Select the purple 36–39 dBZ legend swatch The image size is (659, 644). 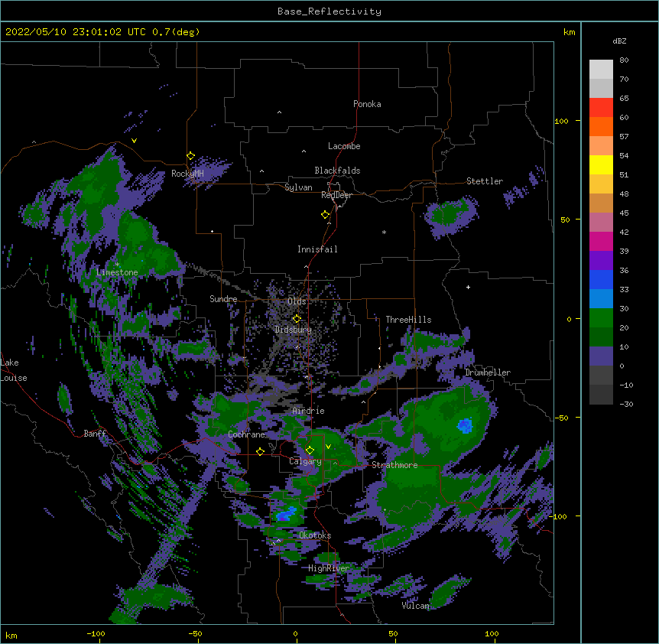point(601,261)
